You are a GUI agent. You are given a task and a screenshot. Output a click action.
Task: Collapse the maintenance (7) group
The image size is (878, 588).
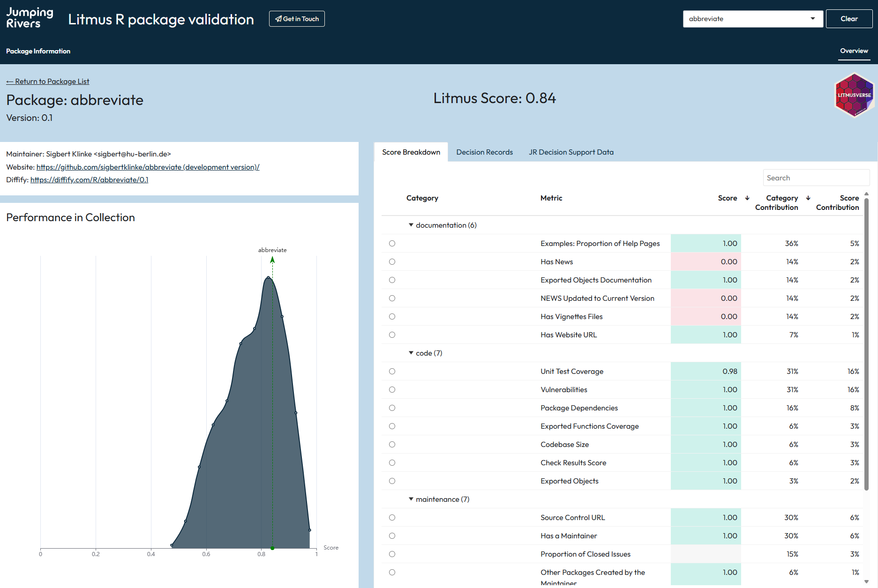(411, 499)
